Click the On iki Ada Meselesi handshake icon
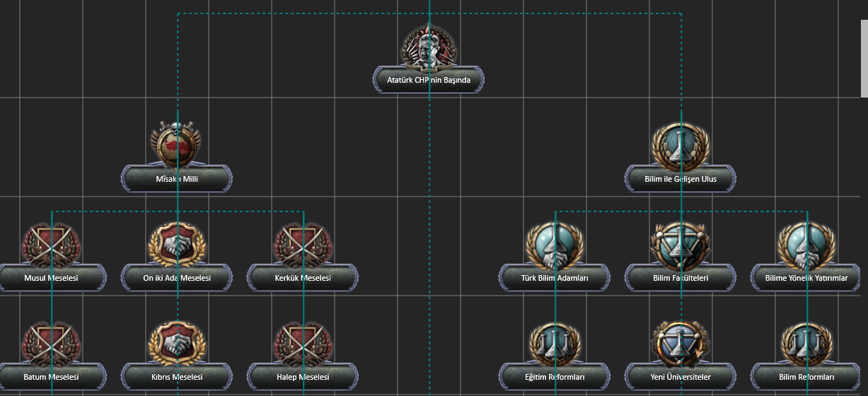The width and height of the screenshot is (868, 396). click(x=177, y=244)
